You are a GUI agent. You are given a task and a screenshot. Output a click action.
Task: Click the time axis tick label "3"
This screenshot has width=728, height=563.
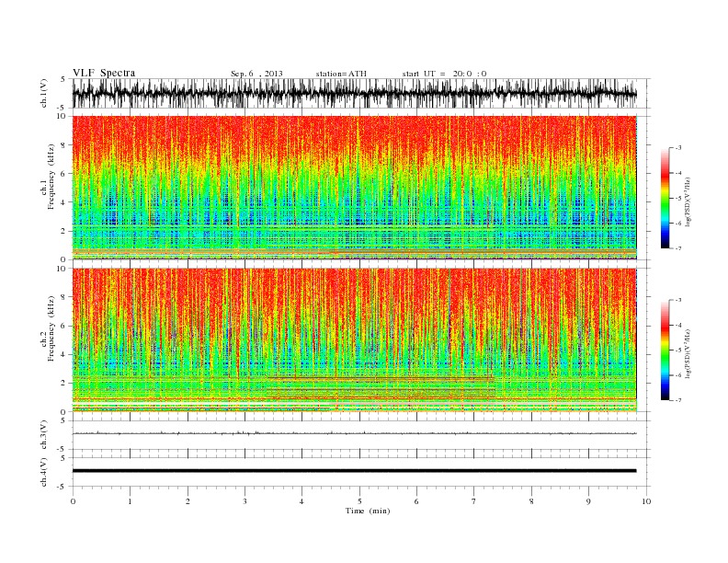pos(245,501)
